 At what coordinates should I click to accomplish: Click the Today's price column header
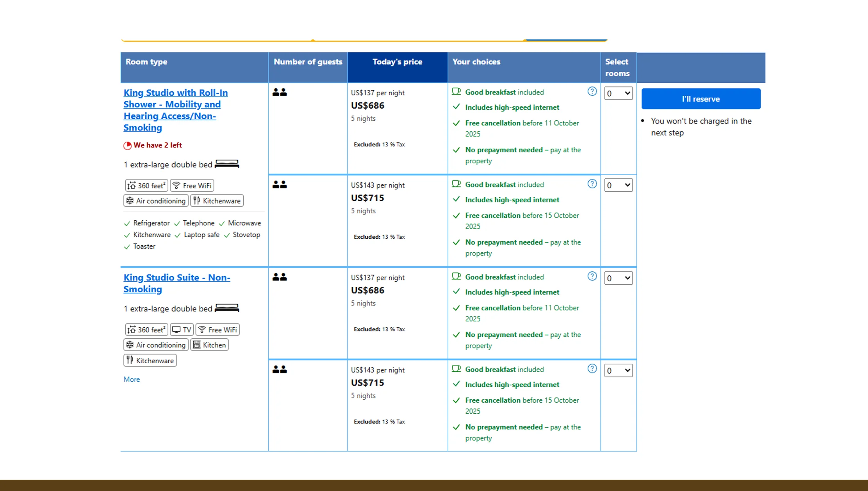[397, 61]
